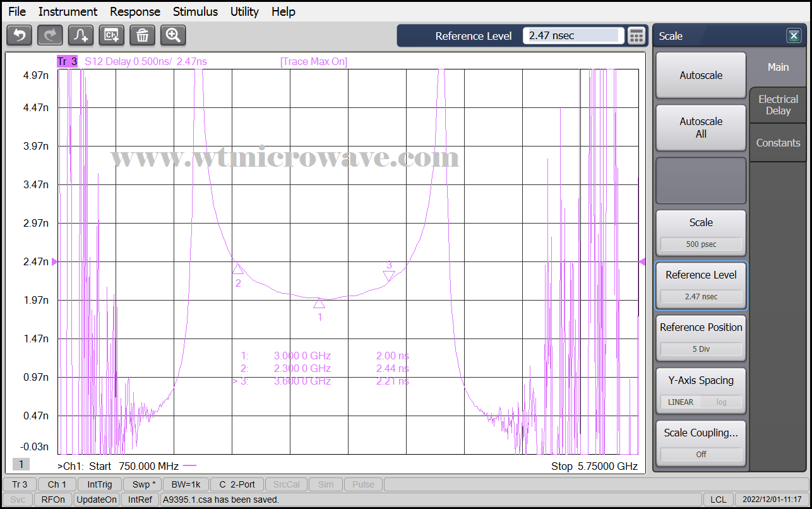This screenshot has height=509, width=812.
Task: Toggle RFOn in the status bar
Action: click(54, 499)
